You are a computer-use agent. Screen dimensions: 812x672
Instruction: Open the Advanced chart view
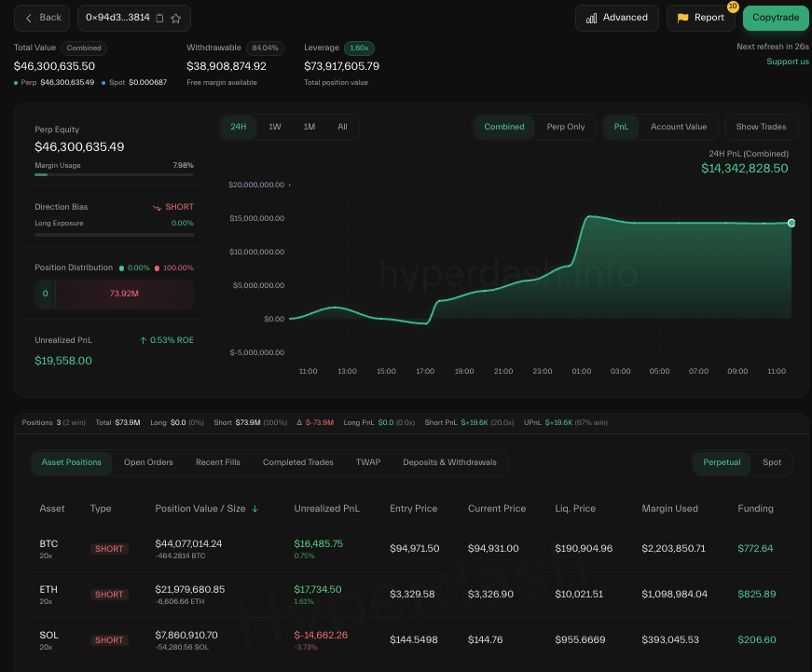[x=616, y=18]
